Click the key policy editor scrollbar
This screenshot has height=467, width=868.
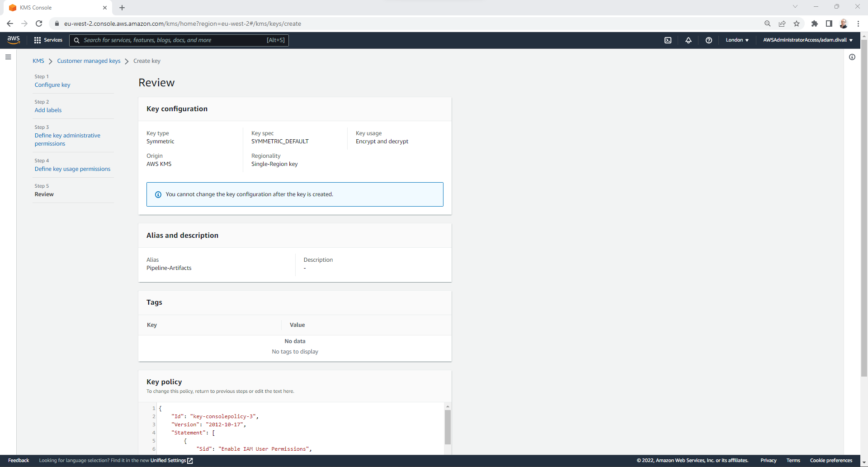448,427
